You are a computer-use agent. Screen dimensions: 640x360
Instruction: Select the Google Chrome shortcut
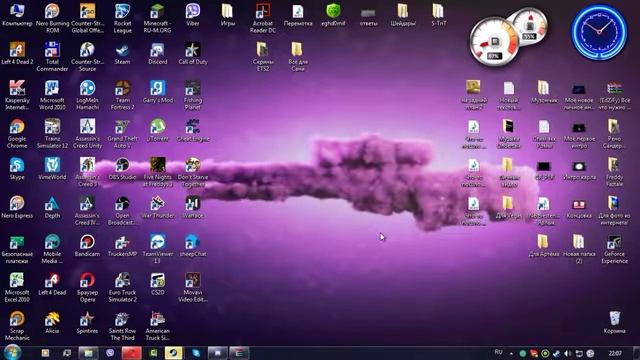tap(17, 133)
